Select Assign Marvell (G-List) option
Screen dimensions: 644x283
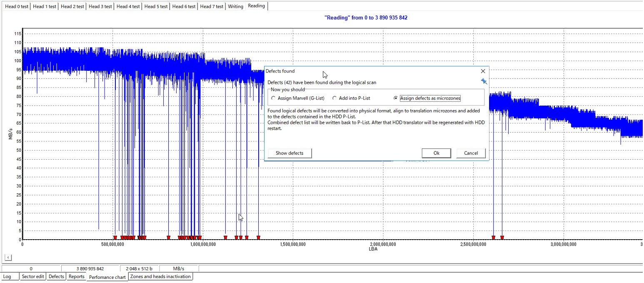point(273,98)
